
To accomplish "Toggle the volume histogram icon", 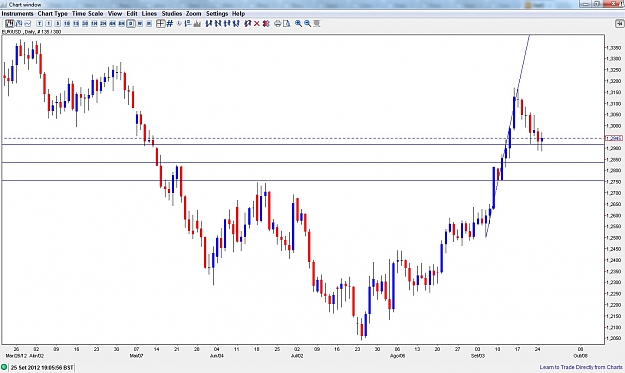I will pyautogui.click(x=197, y=24).
